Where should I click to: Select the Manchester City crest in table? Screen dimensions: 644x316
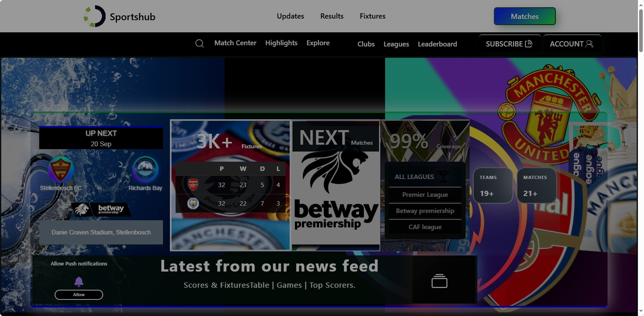tap(193, 203)
